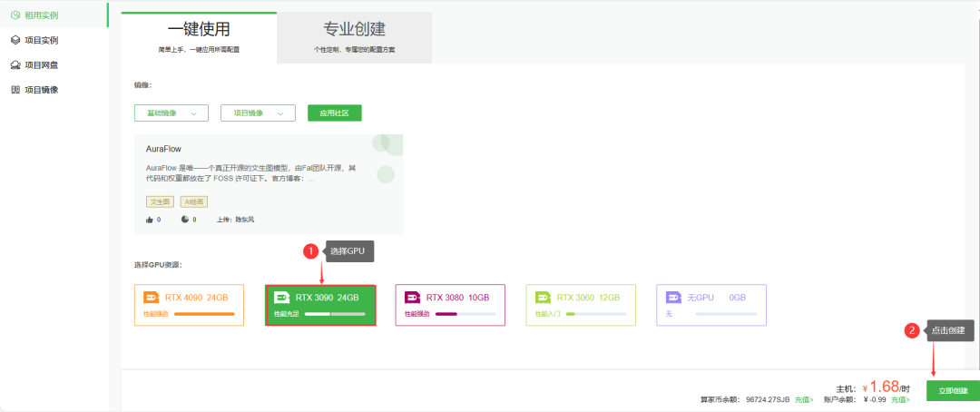The image size is (980, 412).
Task: Click 充值 link next to 账户余额
Action: tap(901, 399)
